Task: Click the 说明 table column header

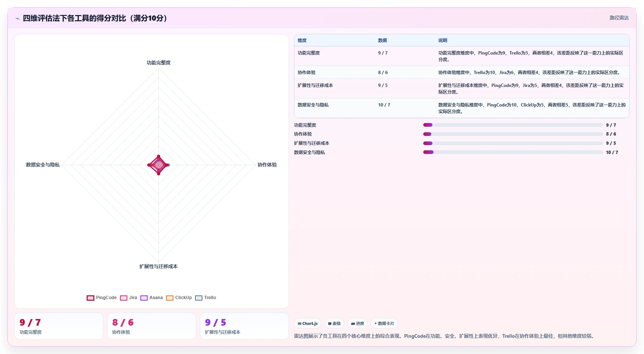Action: point(443,41)
